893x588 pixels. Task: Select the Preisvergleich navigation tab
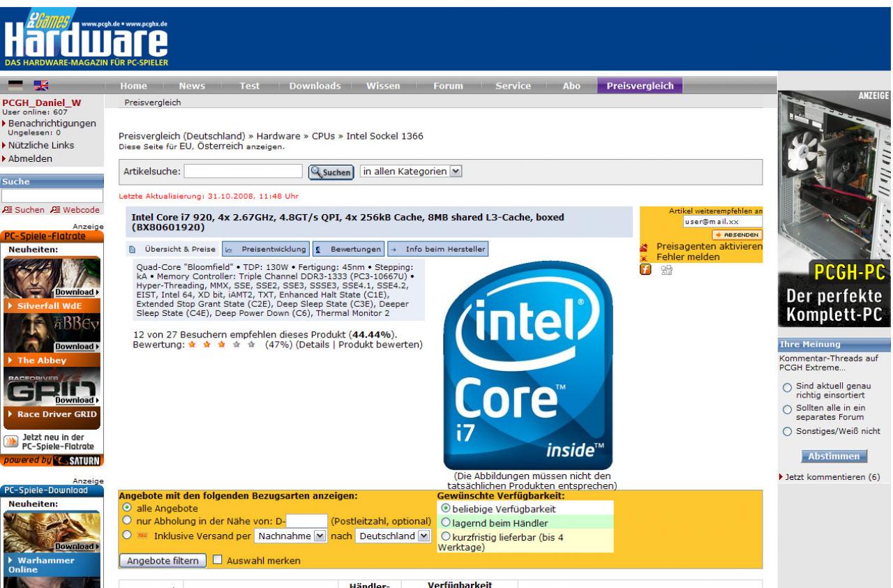640,86
